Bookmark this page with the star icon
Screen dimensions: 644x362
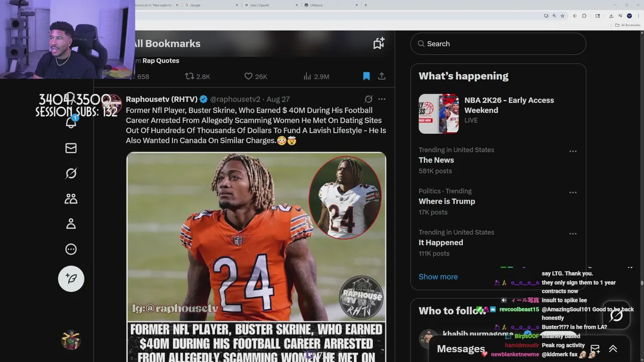click(x=562, y=16)
